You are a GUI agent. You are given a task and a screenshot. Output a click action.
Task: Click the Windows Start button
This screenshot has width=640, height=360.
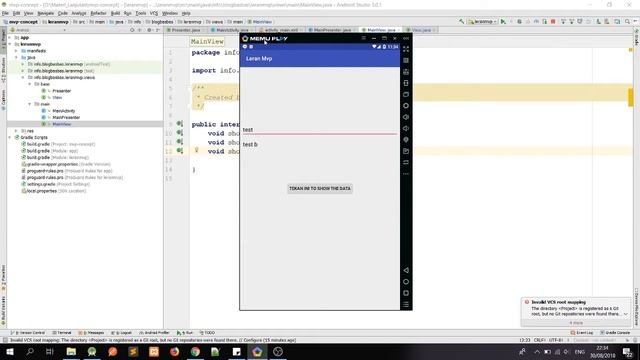tap(9, 351)
